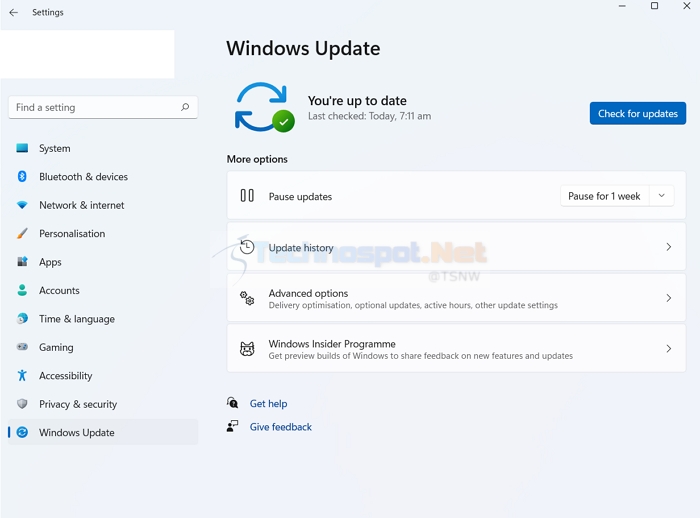The image size is (700, 518).
Task: Select Accessibility in sidebar
Action: tap(103, 376)
